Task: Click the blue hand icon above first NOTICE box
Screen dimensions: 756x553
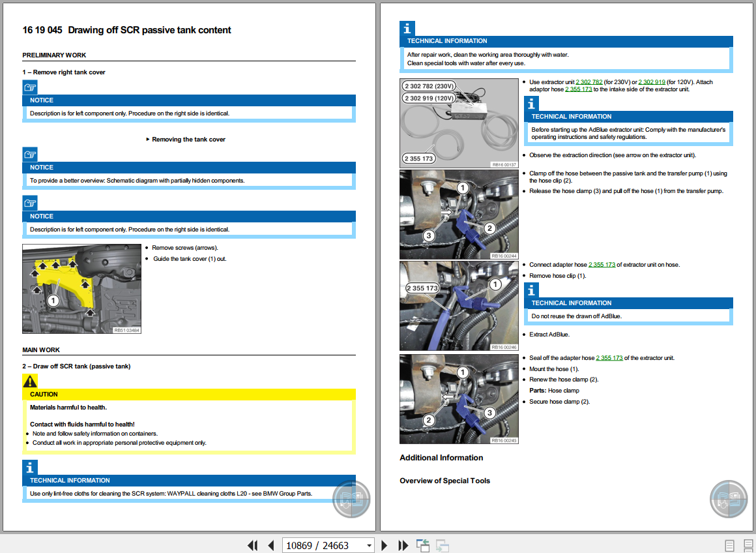Action: tap(29, 87)
